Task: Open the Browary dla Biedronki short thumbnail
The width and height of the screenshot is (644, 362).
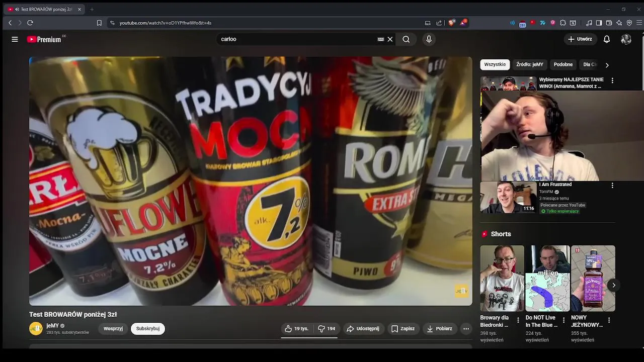Action: 502,279
